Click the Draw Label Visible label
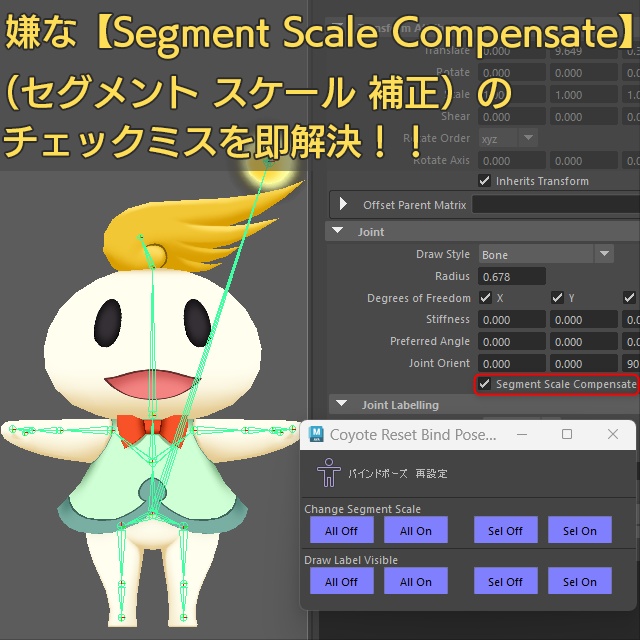This screenshot has width=640, height=640. (351, 560)
